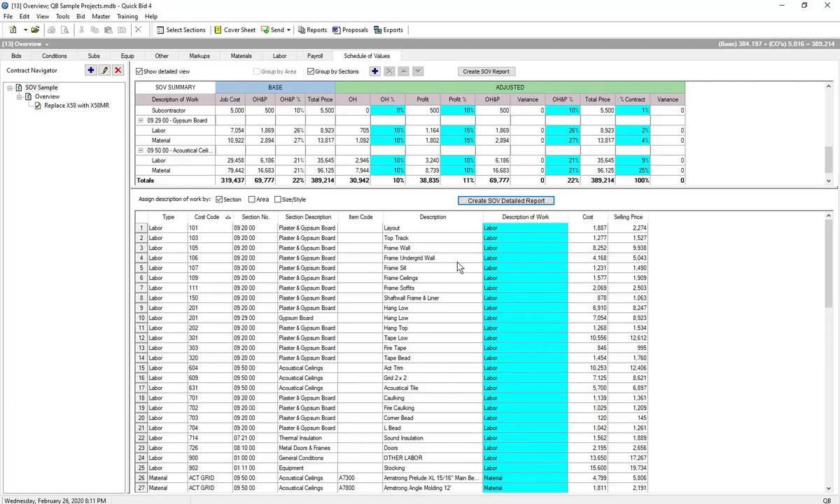Click the open folder toolbar icon
Screen dimensions: 840x504
(35, 30)
